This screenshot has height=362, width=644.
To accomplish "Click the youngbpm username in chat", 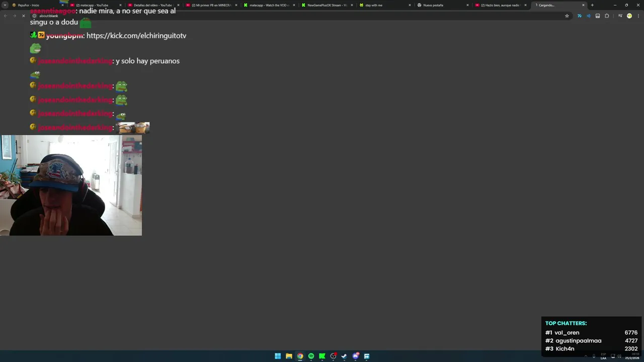I will pos(64,36).
